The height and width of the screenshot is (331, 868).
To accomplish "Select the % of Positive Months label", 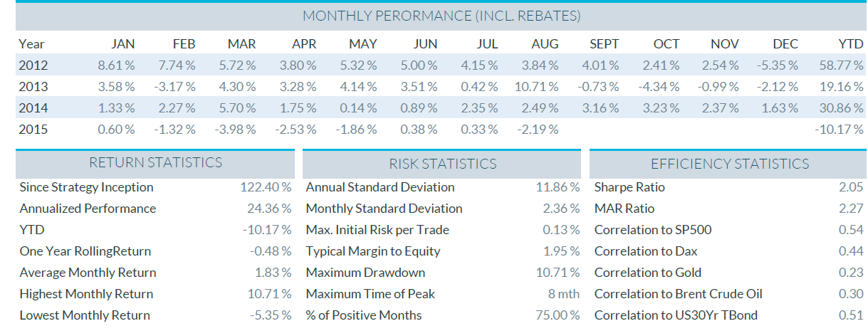I will pos(364,315).
